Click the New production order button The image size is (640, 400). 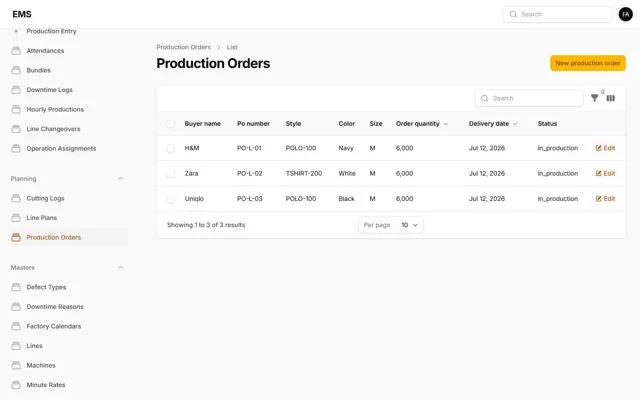point(588,63)
